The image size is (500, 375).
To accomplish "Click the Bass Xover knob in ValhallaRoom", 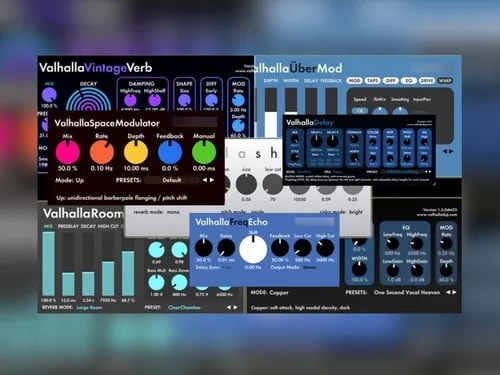I will [179, 283].
